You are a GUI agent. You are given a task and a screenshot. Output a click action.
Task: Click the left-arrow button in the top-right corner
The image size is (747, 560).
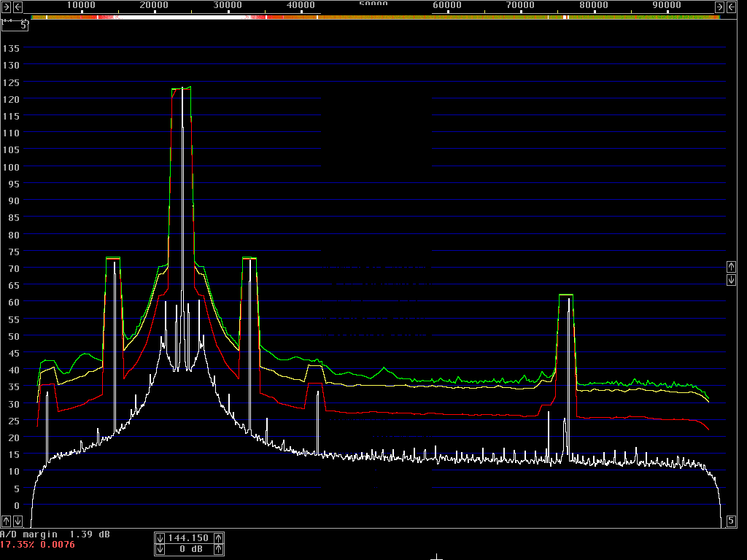pos(731,7)
